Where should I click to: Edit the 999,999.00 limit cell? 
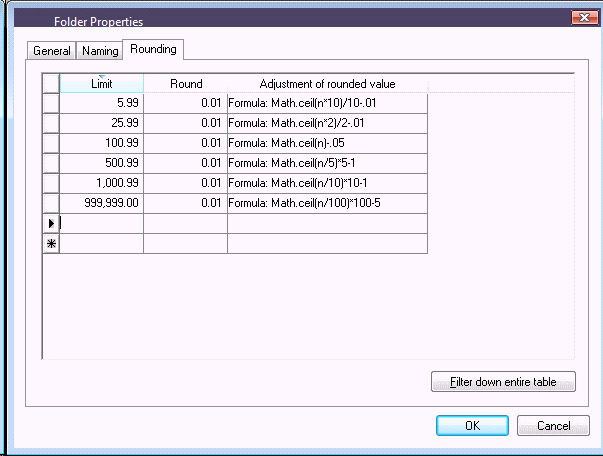tap(102, 203)
